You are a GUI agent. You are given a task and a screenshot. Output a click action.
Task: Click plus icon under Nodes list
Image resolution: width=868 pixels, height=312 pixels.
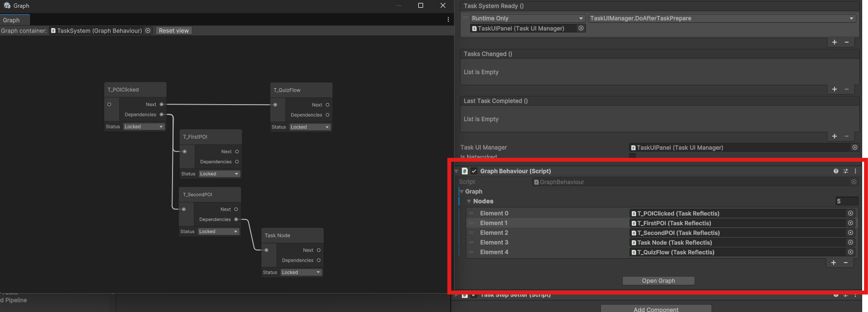[x=834, y=263]
